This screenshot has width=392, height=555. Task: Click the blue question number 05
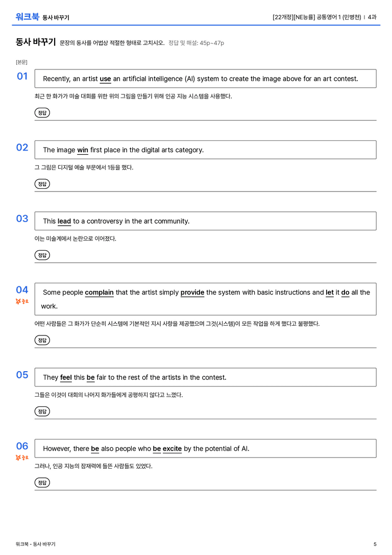click(x=22, y=375)
